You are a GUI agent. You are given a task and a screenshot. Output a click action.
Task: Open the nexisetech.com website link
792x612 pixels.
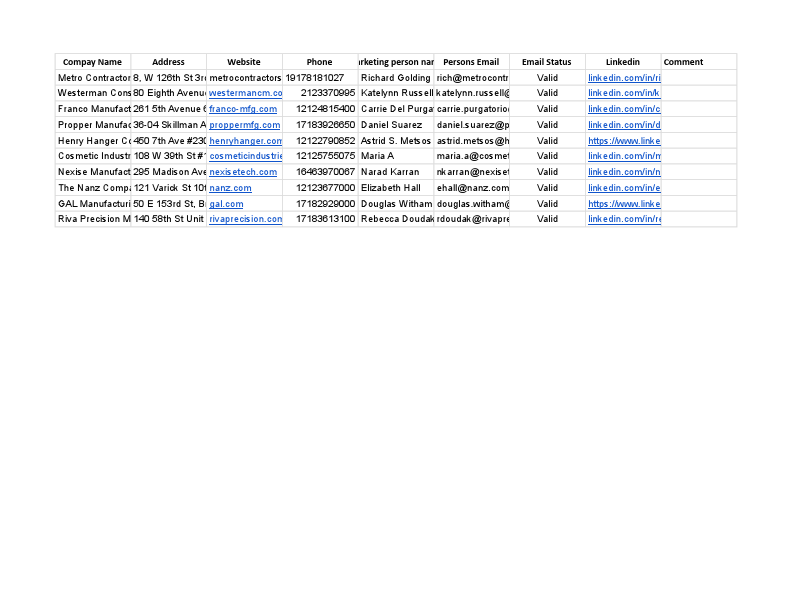coord(243,172)
